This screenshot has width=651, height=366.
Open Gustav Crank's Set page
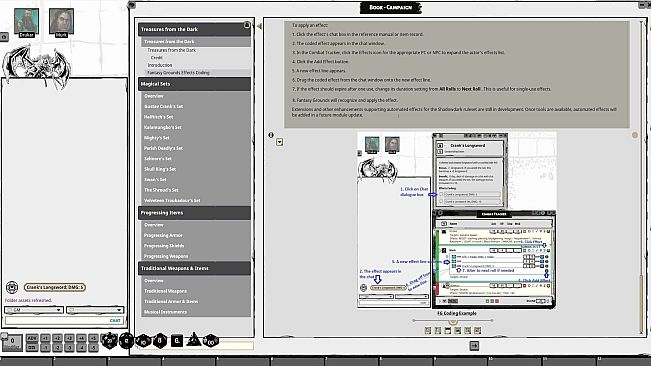coord(164,106)
